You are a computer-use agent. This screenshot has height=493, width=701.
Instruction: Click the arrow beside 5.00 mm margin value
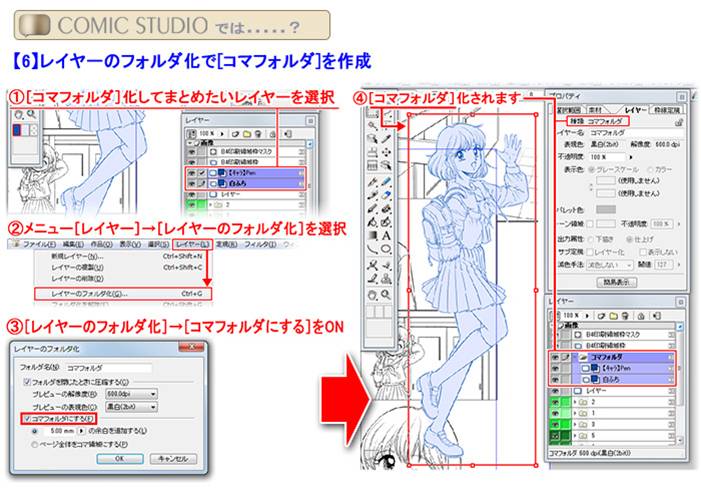point(81,431)
